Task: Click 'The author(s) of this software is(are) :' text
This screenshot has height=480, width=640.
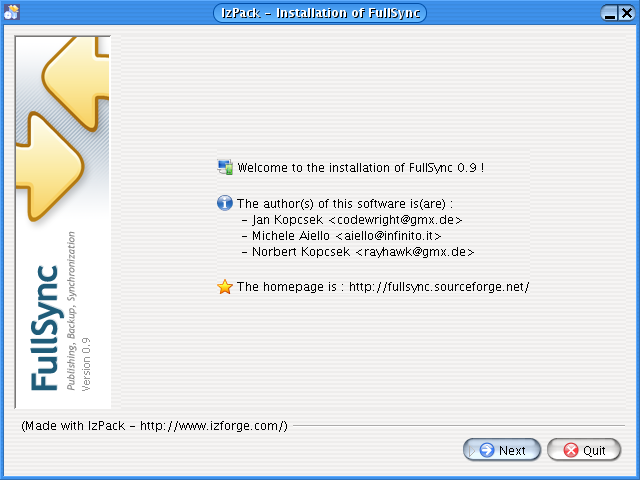Action: 345,204
